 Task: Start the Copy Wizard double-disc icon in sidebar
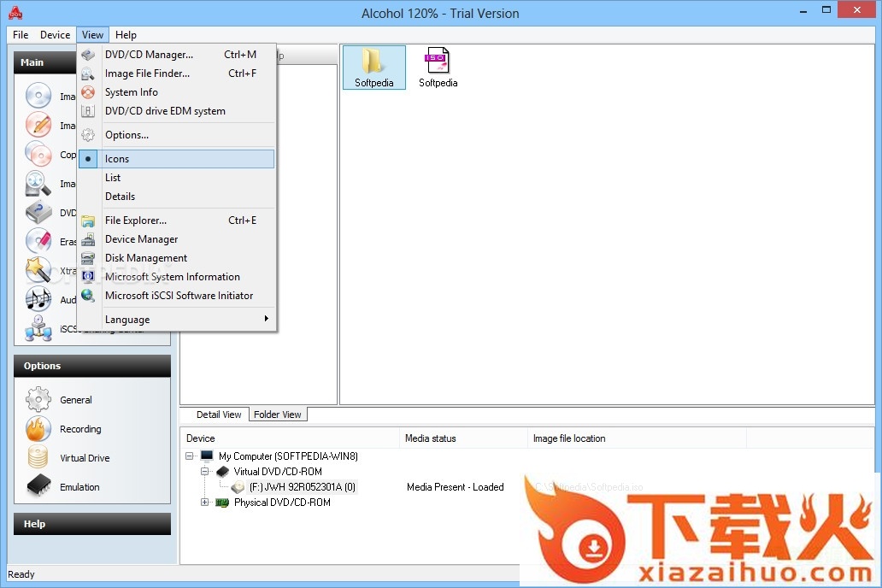pos(38,154)
